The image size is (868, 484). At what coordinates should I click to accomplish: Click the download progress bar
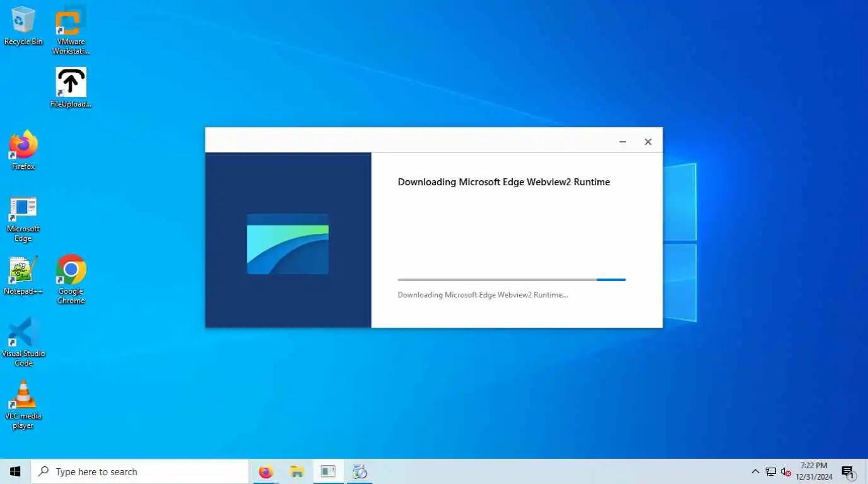[512, 280]
